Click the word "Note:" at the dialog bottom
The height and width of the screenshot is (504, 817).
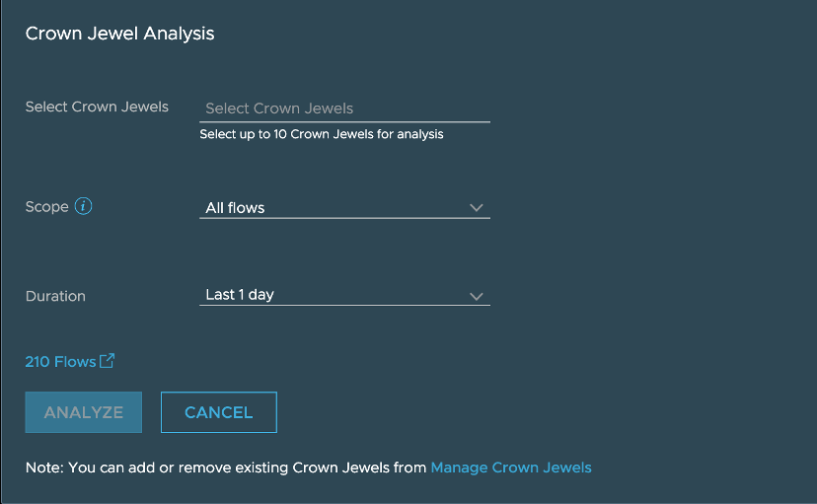point(44,468)
